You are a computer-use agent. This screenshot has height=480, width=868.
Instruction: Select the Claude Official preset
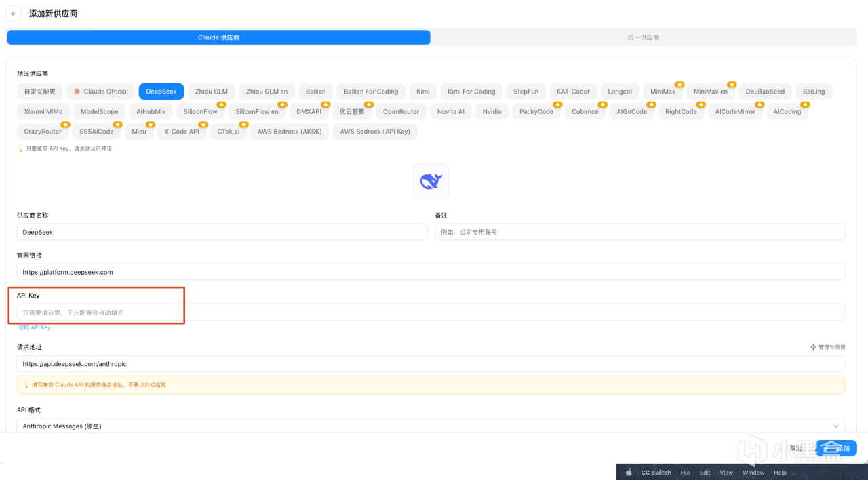tap(100, 92)
